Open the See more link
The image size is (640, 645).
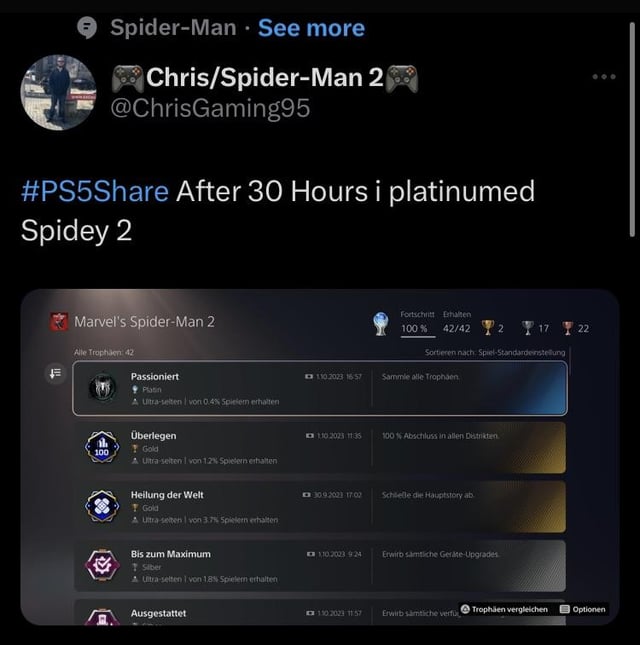tap(311, 28)
